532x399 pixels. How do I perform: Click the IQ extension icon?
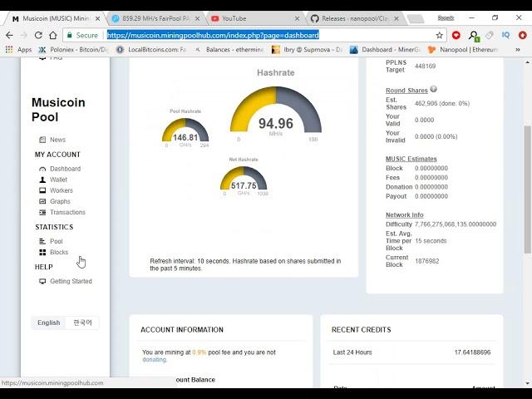(x=505, y=35)
